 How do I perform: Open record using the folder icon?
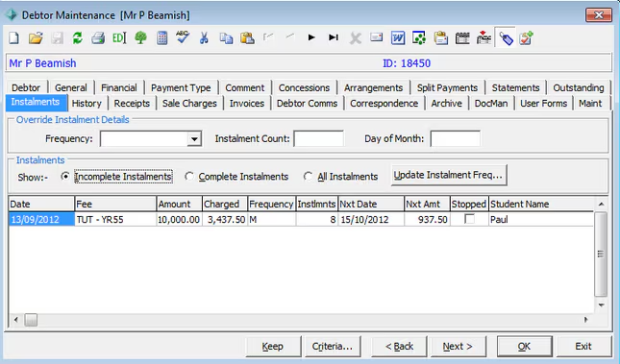tap(36, 38)
